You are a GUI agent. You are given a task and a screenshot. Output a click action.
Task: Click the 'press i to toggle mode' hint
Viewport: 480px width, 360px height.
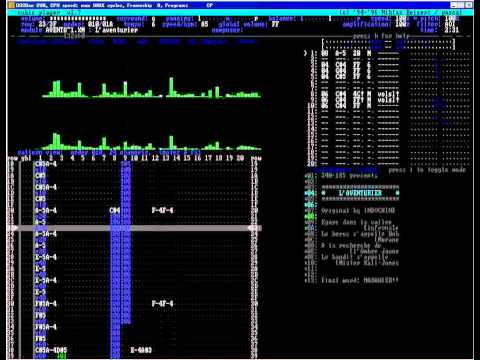[427, 170]
